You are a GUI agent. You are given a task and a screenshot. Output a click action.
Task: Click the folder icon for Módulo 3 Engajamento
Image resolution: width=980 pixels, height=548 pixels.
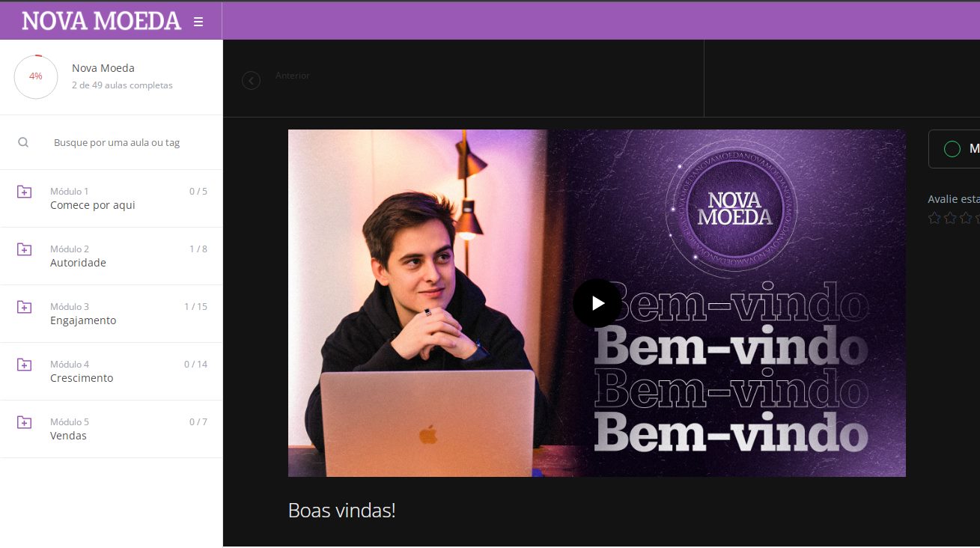click(24, 307)
